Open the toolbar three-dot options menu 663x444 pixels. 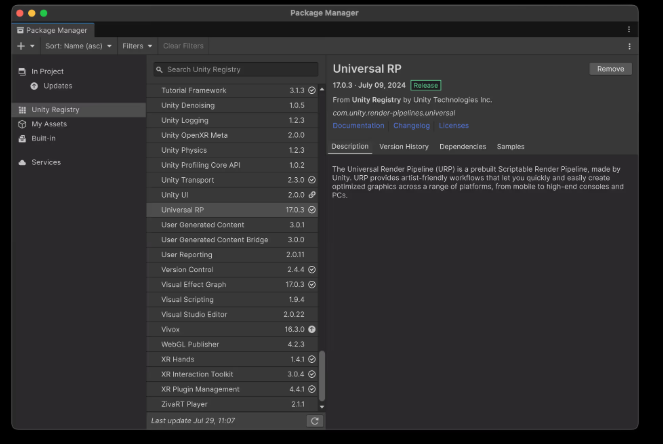pyautogui.click(x=629, y=46)
